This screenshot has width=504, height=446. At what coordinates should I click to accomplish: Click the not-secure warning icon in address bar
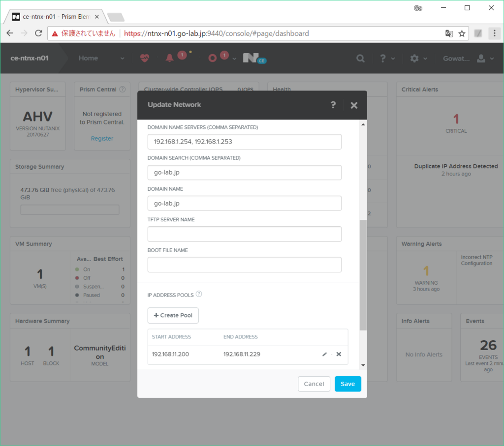pos(55,33)
